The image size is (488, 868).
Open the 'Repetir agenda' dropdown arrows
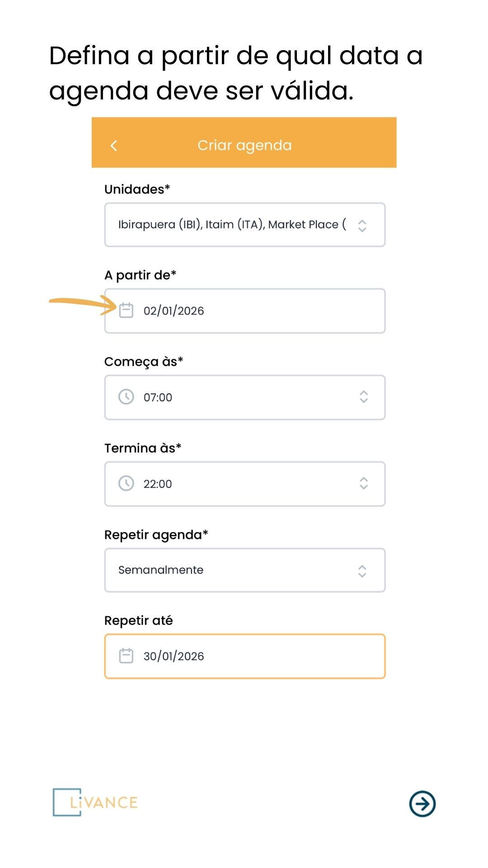tap(362, 571)
